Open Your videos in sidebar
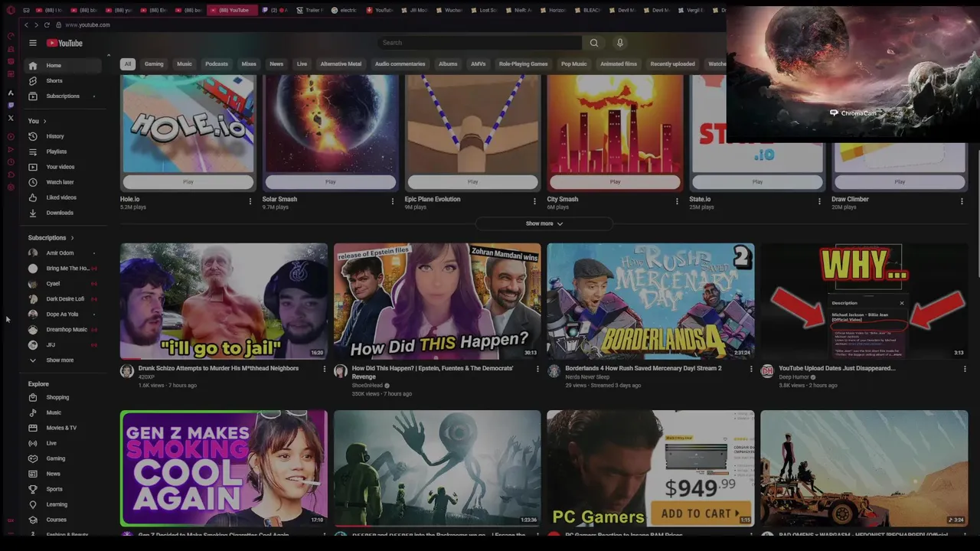This screenshot has height=551, width=980. pyautogui.click(x=63, y=167)
